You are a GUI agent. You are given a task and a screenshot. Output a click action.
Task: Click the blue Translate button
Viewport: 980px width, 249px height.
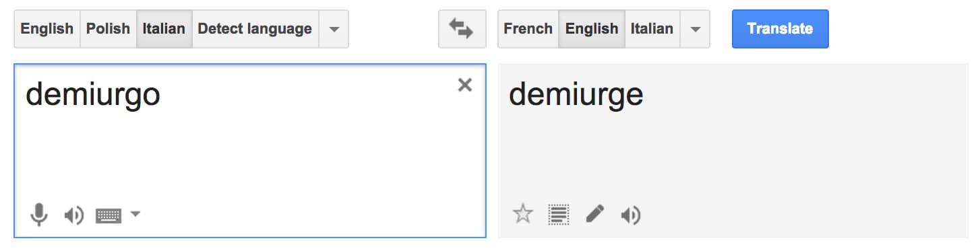tap(780, 29)
